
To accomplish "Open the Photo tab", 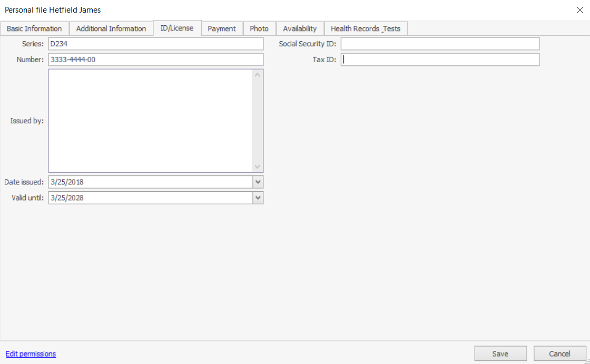I will coord(259,28).
